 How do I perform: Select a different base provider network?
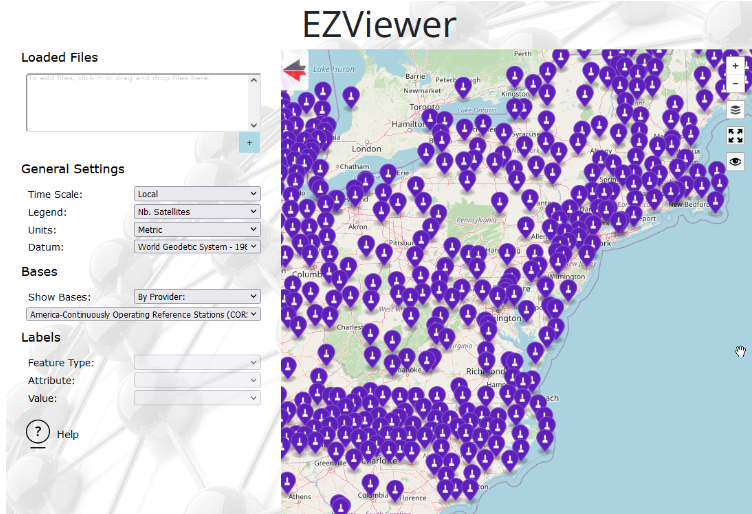click(143, 314)
